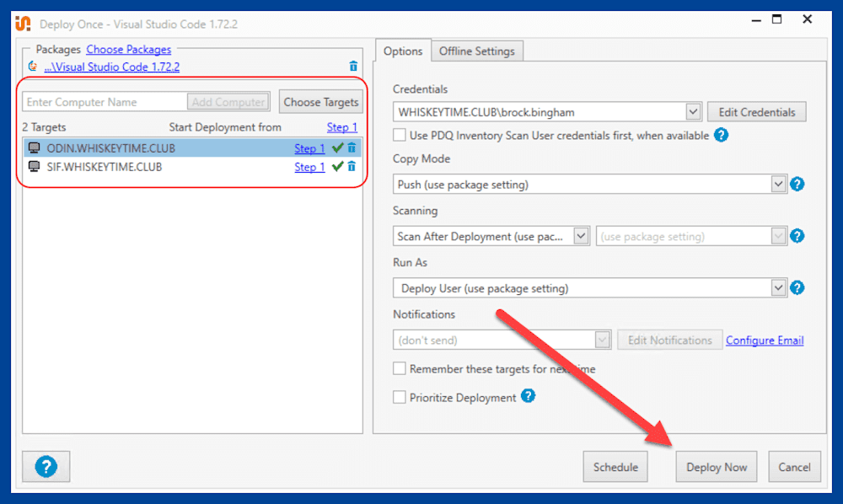Click green checkmark on ODIN.WHISKEYTIME.CLUB row
This screenshot has height=504, width=843.
click(338, 147)
